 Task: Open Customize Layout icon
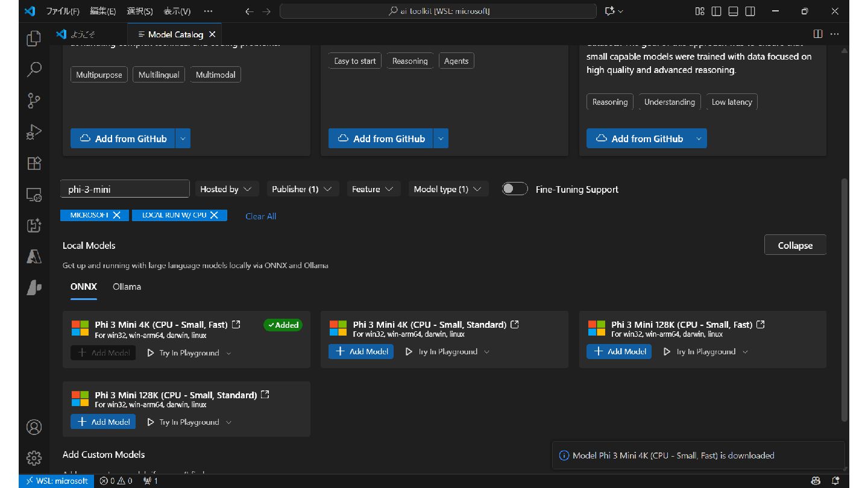click(x=700, y=11)
